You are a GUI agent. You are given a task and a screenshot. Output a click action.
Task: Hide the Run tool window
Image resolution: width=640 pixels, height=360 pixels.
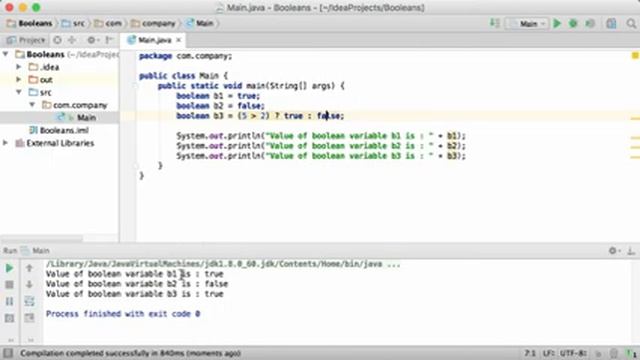click(631, 251)
